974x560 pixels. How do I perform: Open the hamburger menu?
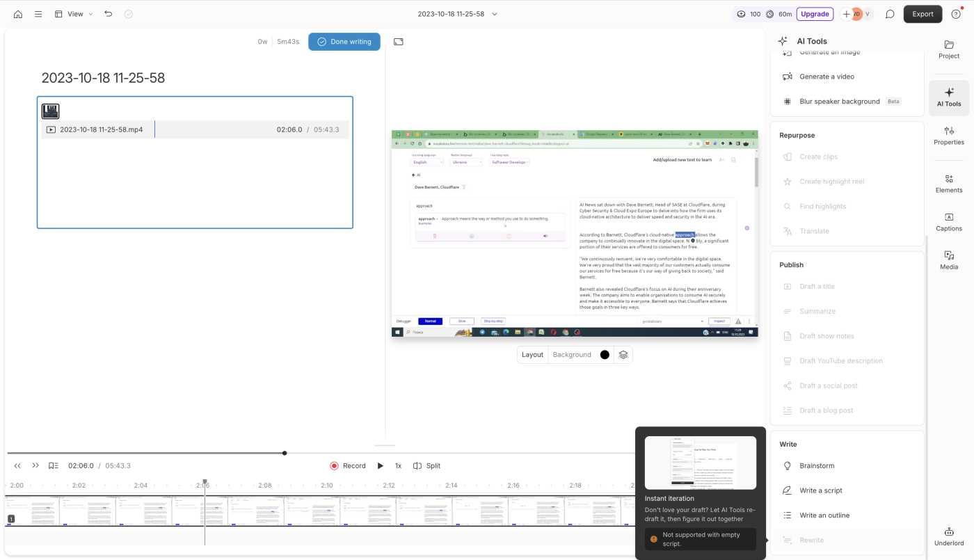[38, 13]
